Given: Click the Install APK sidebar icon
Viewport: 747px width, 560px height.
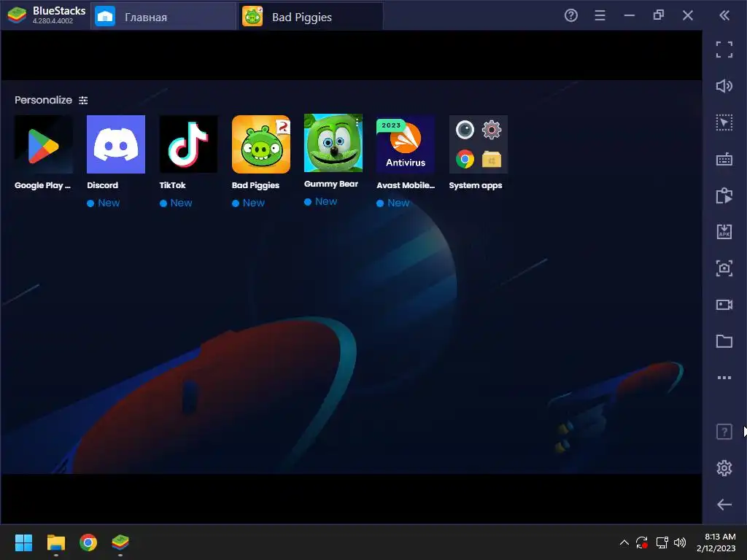Looking at the screenshot, I should pos(724,232).
